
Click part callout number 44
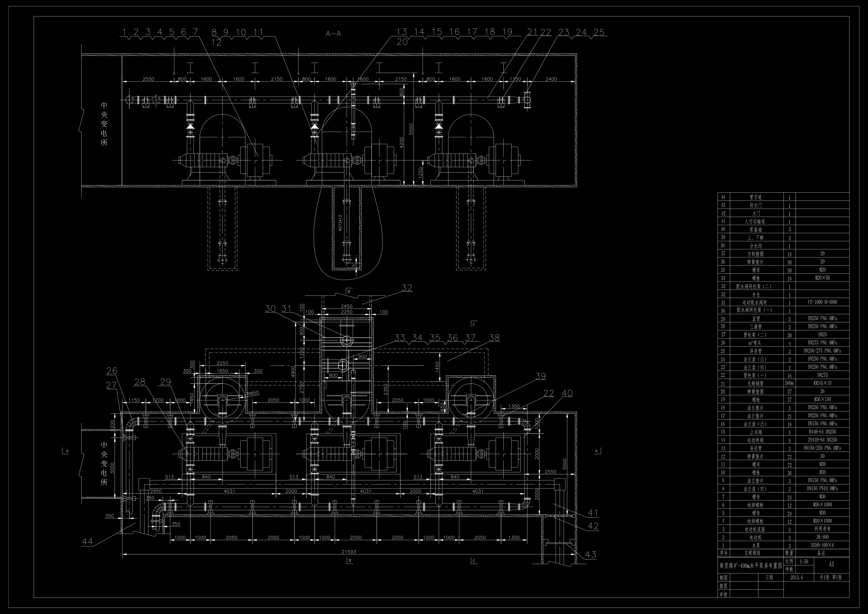[87, 542]
